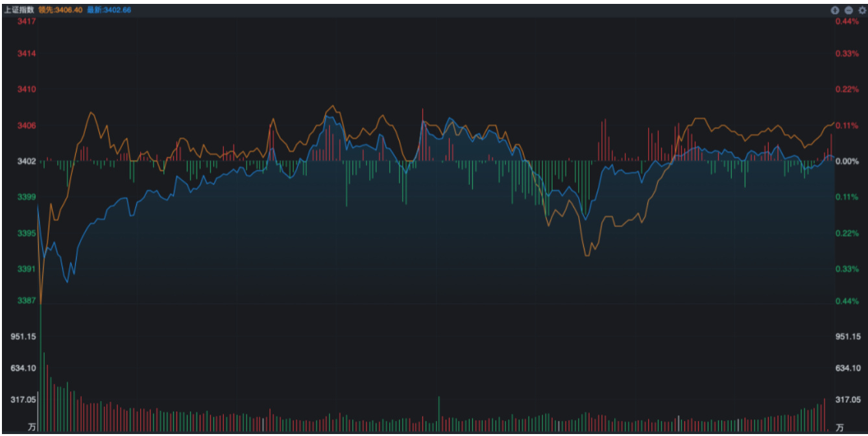Click the 3402 baseline price label
The height and width of the screenshot is (436, 868).
coord(27,161)
